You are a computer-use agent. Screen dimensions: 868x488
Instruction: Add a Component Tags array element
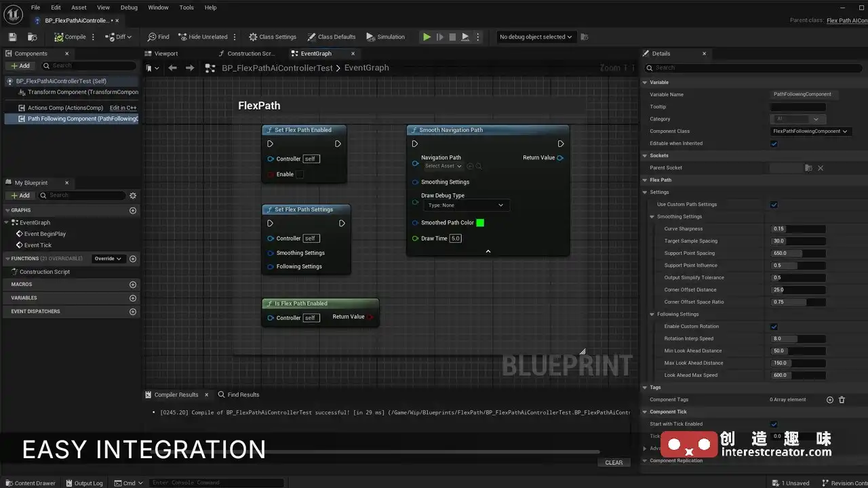(829, 400)
